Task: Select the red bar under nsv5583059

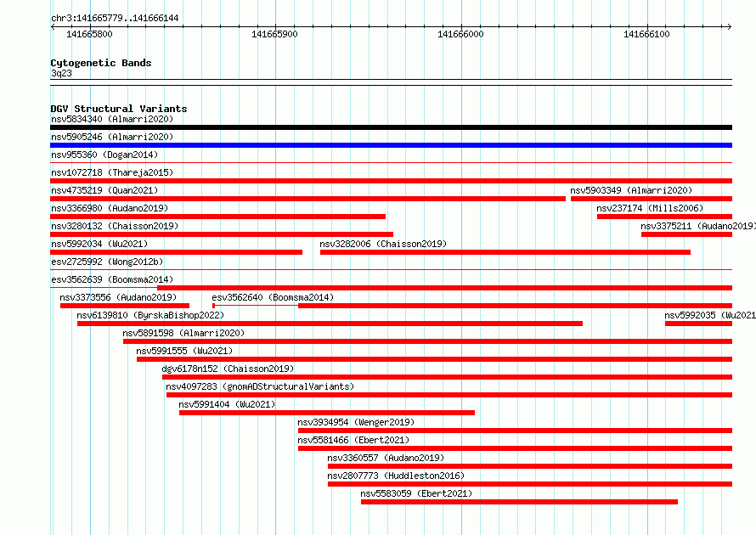Action: coord(519,502)
